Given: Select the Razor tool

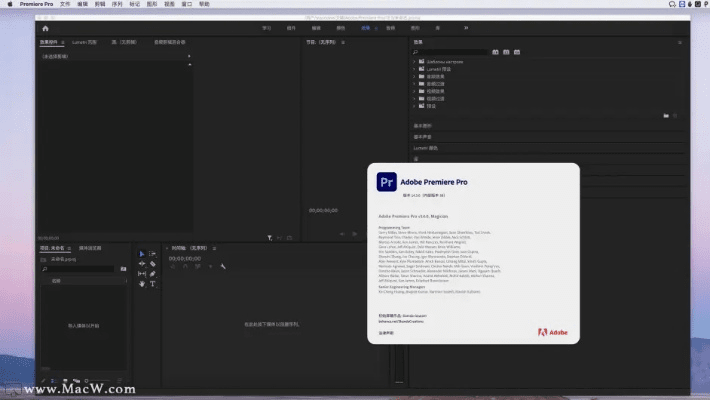Looking at the screenshot, I should (x=153, y=264).
